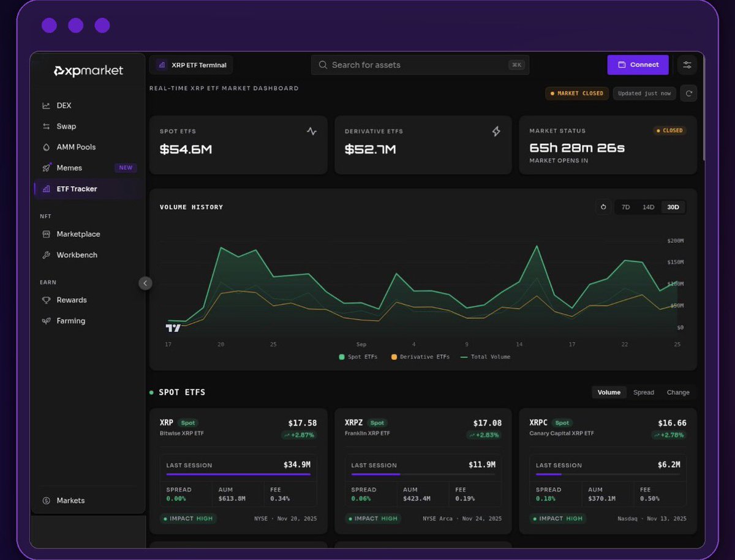Sort Spot ETFs by Spread
Viewport: 735px width, 560px height.
[644, 392]
